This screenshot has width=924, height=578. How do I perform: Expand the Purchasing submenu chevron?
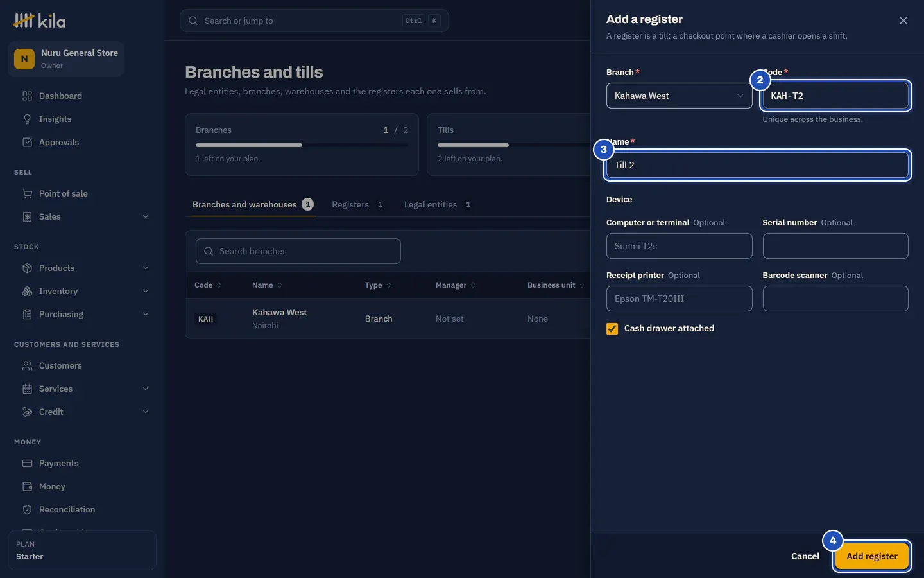[x=146, y=315]
